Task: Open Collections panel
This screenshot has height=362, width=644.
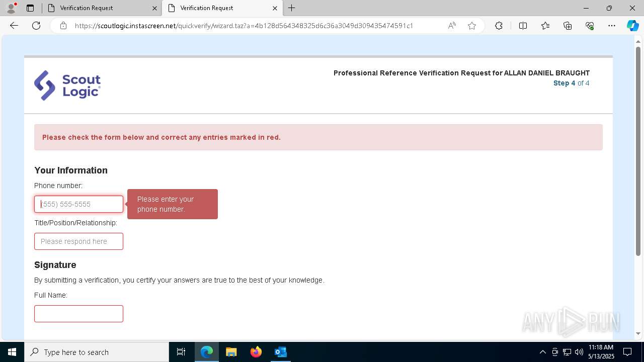Action: pos(568,26)
